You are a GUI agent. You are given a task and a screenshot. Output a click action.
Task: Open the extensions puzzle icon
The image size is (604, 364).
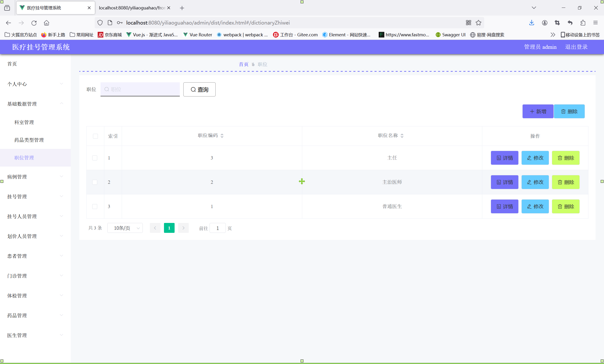[x=583, y=23]
